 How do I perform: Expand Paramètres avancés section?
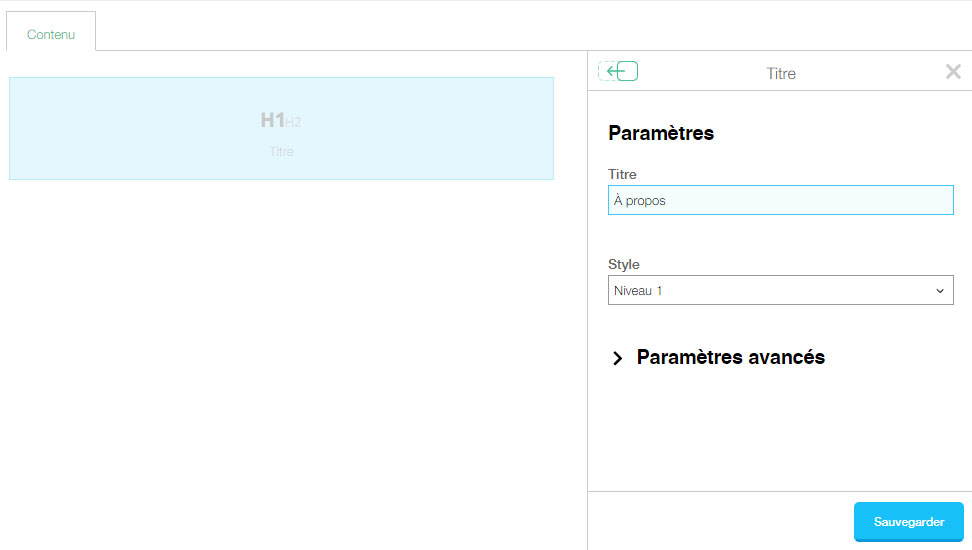[718, 357]
